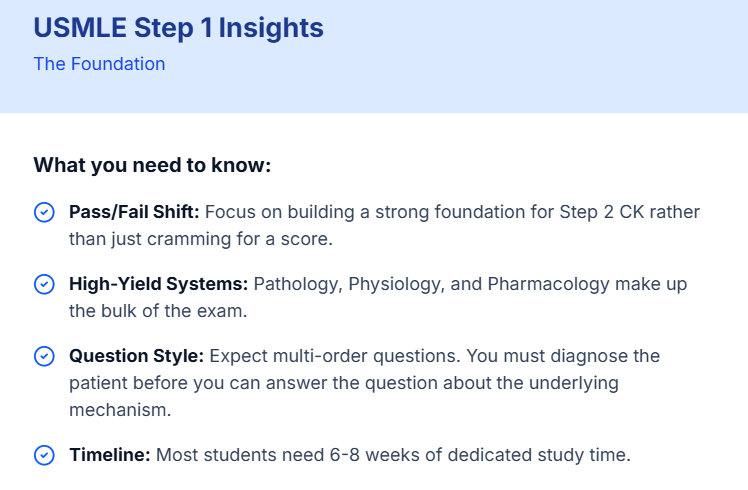Viewport: 748px width, 490px height.
Task: Click the bold "High-Yield Systems:" label
Action: (158, 284)
